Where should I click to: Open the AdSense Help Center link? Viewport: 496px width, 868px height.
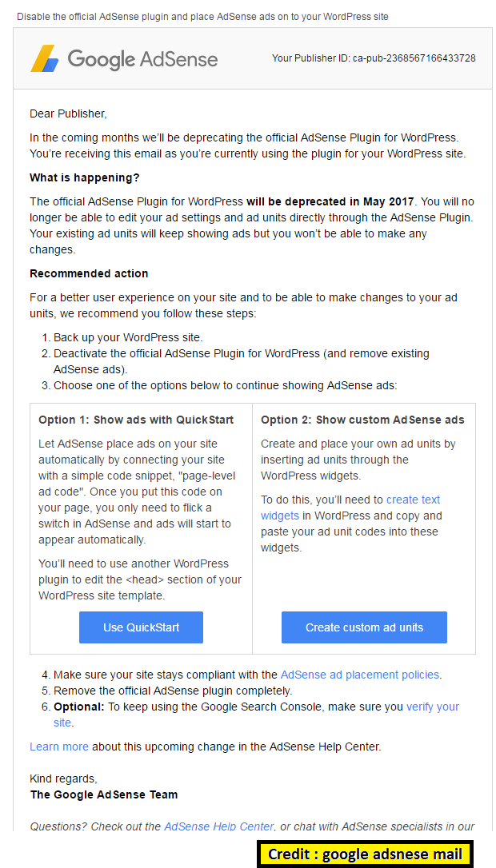click(x=219, y=826)
